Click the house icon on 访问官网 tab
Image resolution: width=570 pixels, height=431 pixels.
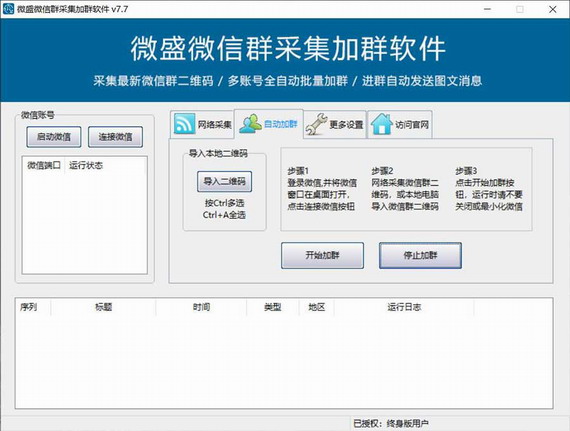click(382, 124)
